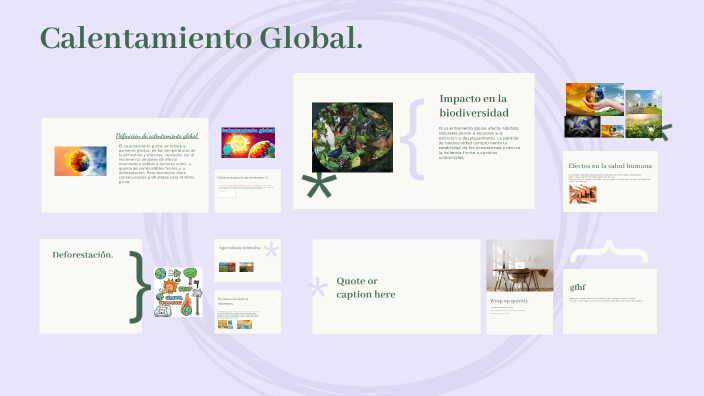Click the Earth-in-hands photo collage

click(613, 110)
